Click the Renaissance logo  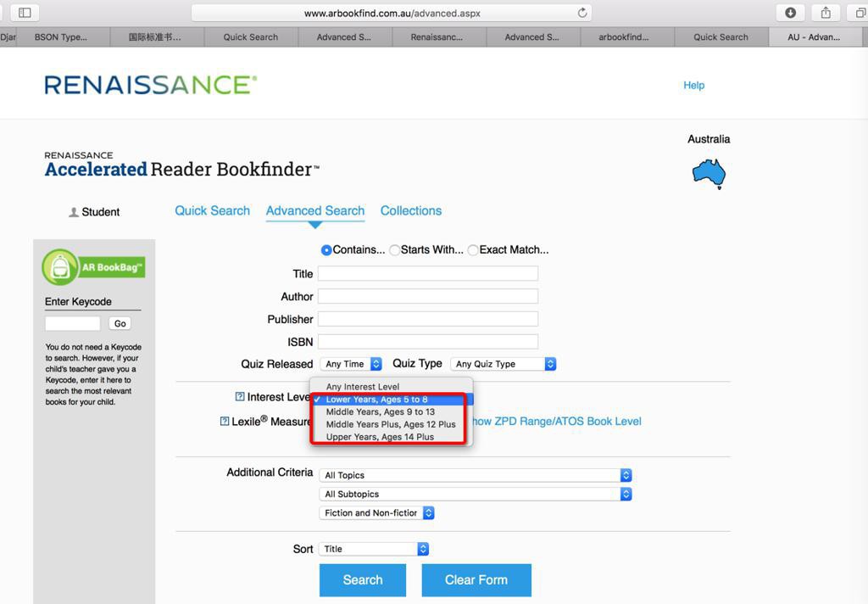click(151, 85)
